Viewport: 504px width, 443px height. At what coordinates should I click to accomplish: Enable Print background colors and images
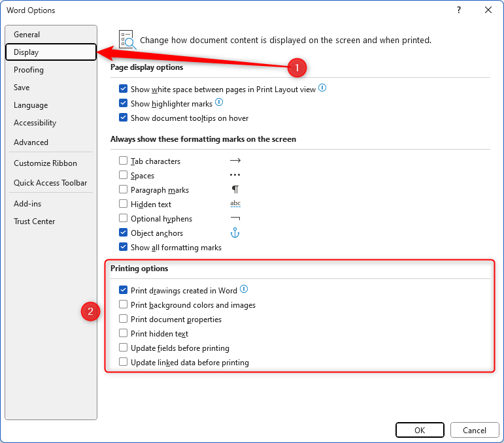[123, 305]
